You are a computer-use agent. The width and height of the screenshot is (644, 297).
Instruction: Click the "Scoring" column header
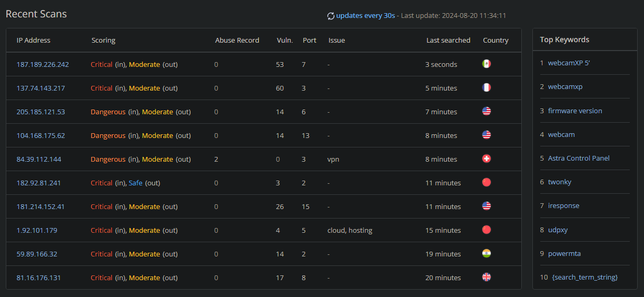[103, 40]
